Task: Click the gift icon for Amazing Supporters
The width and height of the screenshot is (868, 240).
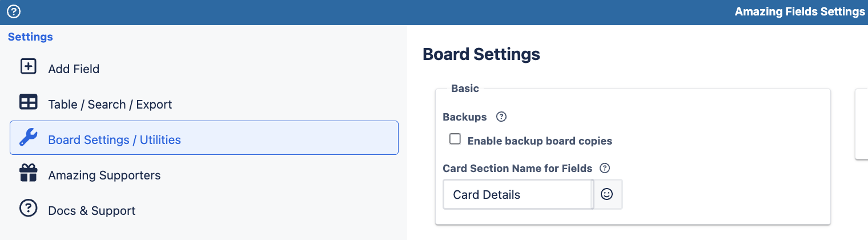Action: coord(28,173)
